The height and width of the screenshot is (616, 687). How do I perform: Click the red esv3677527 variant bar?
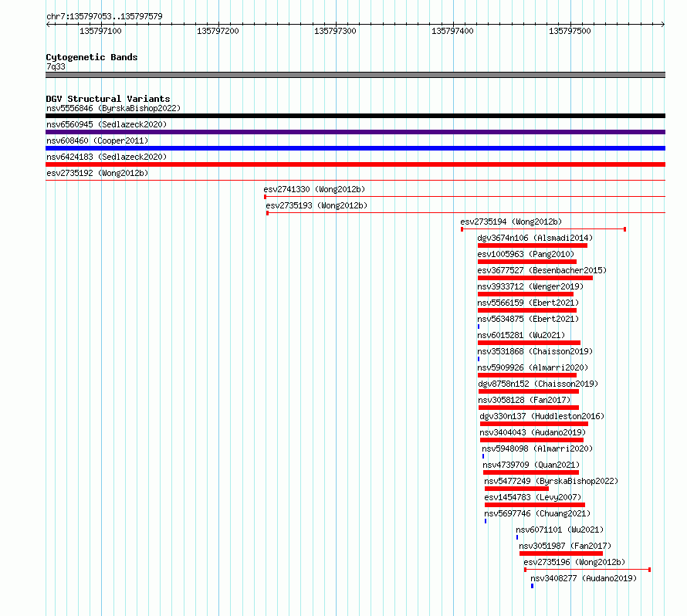click(535, 278)
